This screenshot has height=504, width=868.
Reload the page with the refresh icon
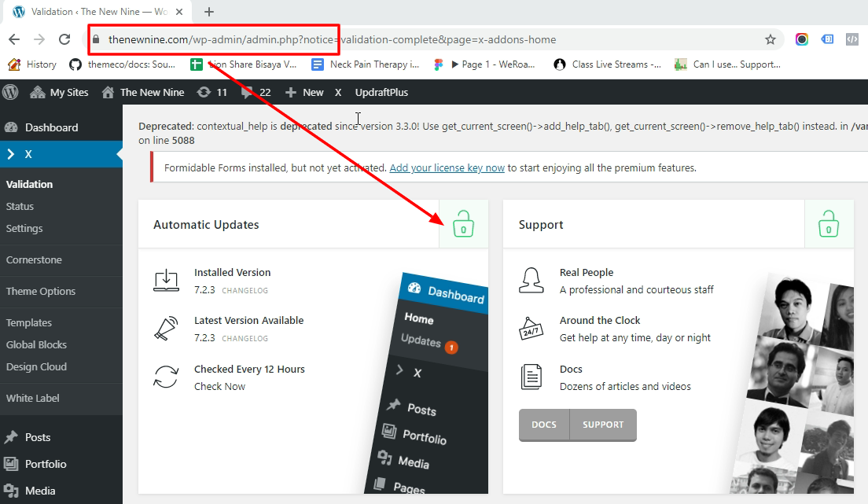64,39
